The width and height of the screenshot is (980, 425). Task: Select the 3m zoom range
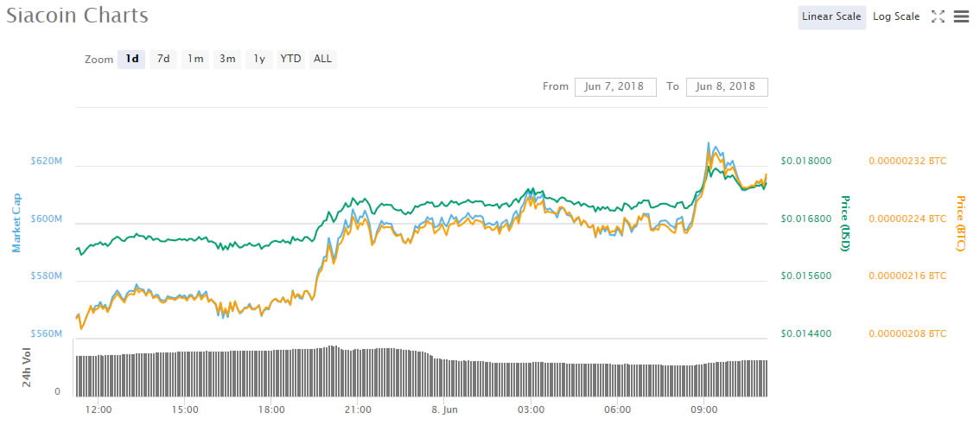click(x=227, y=60)
